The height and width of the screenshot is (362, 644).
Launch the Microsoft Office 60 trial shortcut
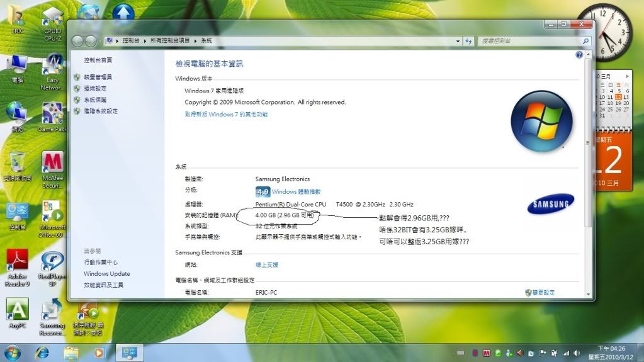(53, 220)
